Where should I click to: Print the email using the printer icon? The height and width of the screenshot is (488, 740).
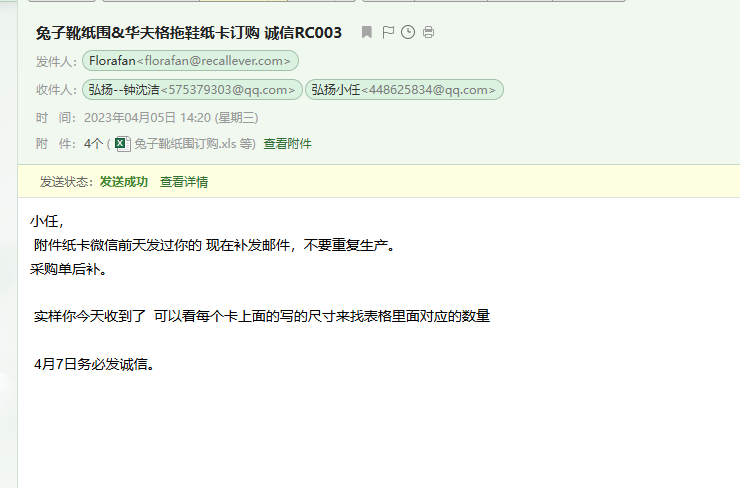pyautogui.click(x=428, y=33)
